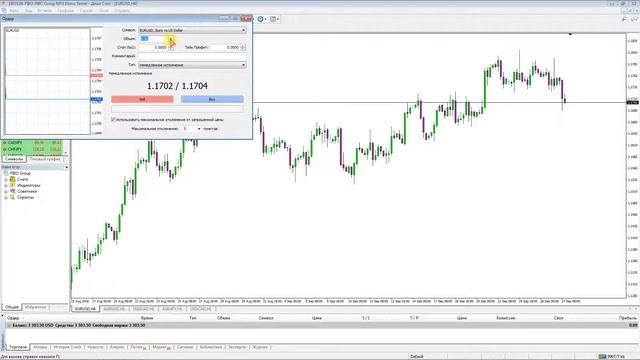Click the Тейк Профит value field
The height and width of the screenshot is (360, 640).
[x=226, y=47]
